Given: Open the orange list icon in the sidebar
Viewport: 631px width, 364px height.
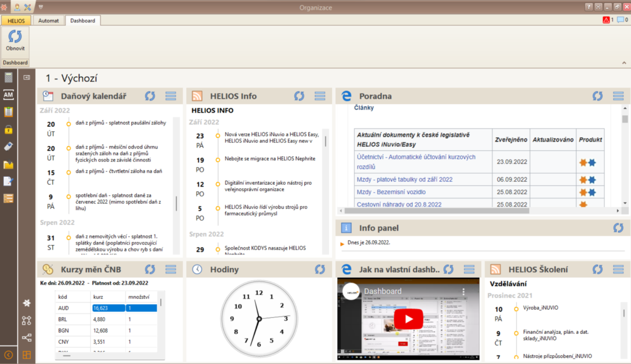Looking at the screenshot, I should 9,198.
